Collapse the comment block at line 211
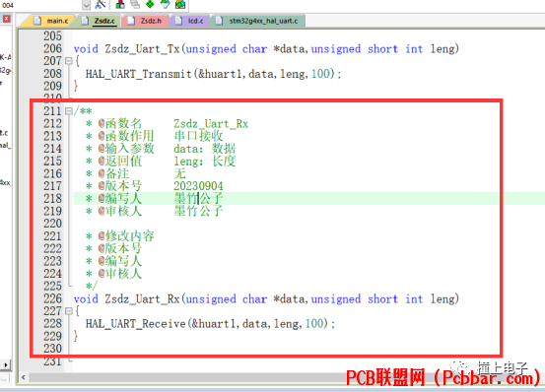545x392 pixels. [x=69, y=111]
